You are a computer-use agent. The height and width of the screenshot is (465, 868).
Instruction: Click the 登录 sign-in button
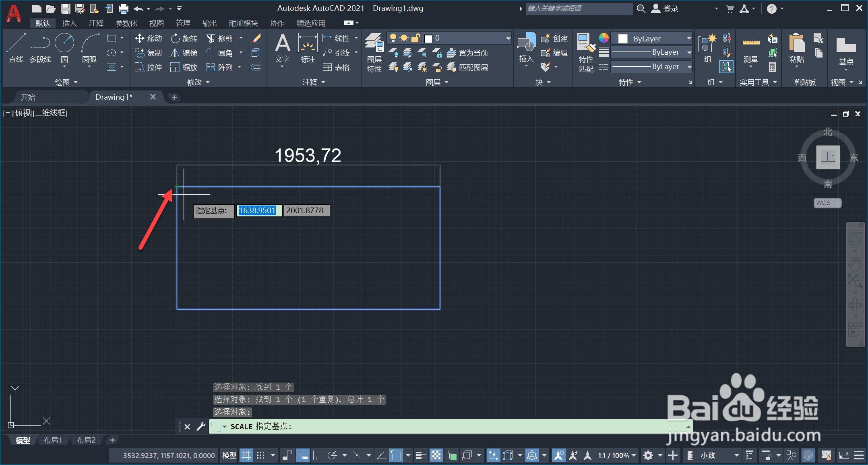coord(670,8)
